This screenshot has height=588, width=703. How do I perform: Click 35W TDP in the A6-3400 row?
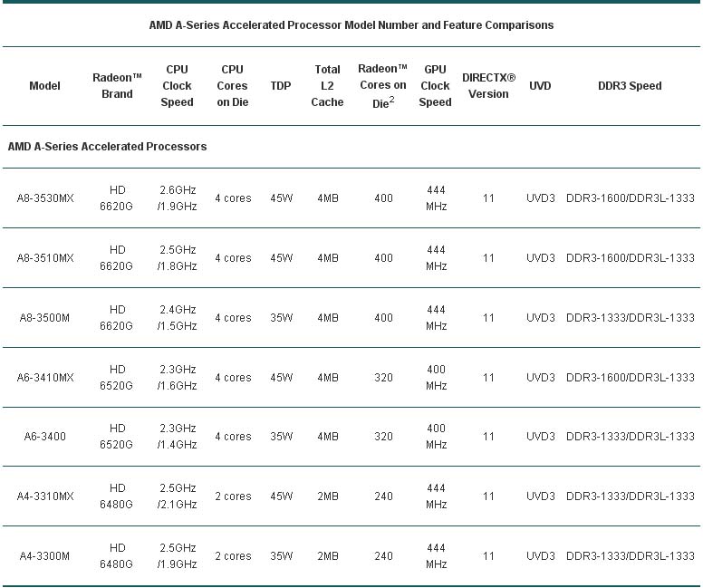pyautogui.click(x=282, y=436)
